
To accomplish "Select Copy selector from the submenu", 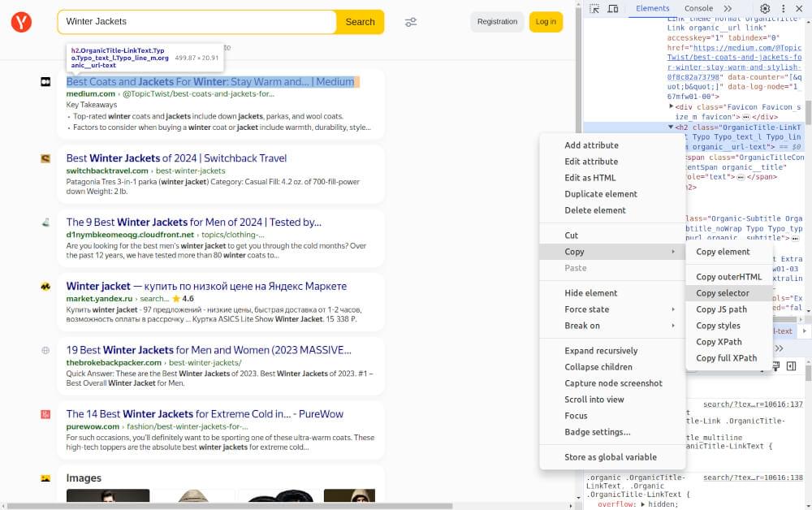I will 722,292.
